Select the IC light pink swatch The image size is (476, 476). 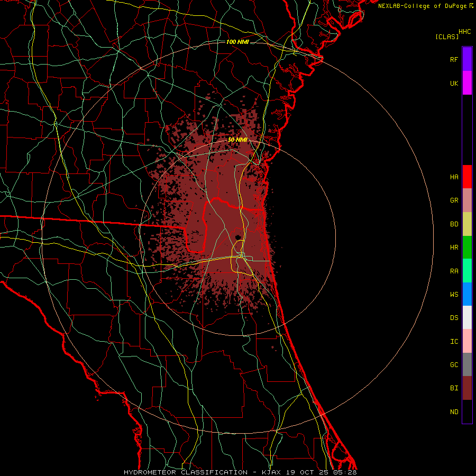pyautogui.click(x=467, y=341)
